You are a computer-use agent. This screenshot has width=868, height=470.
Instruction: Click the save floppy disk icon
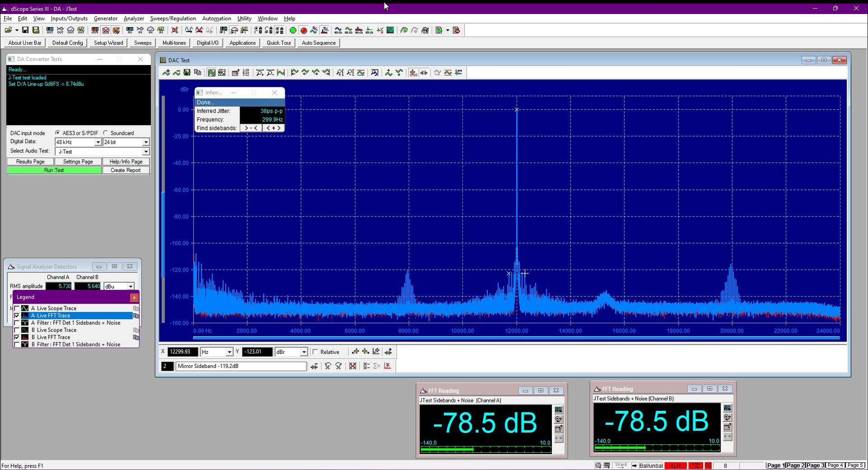click(x=25, y=30)
